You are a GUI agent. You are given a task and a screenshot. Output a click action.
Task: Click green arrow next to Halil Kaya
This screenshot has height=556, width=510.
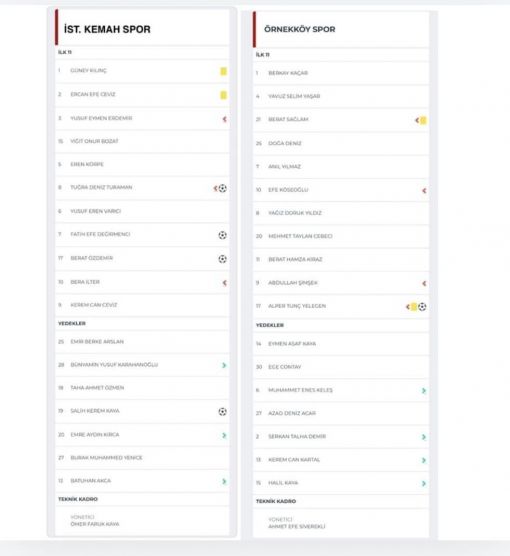pyautogui.click(x=424, y=484)
